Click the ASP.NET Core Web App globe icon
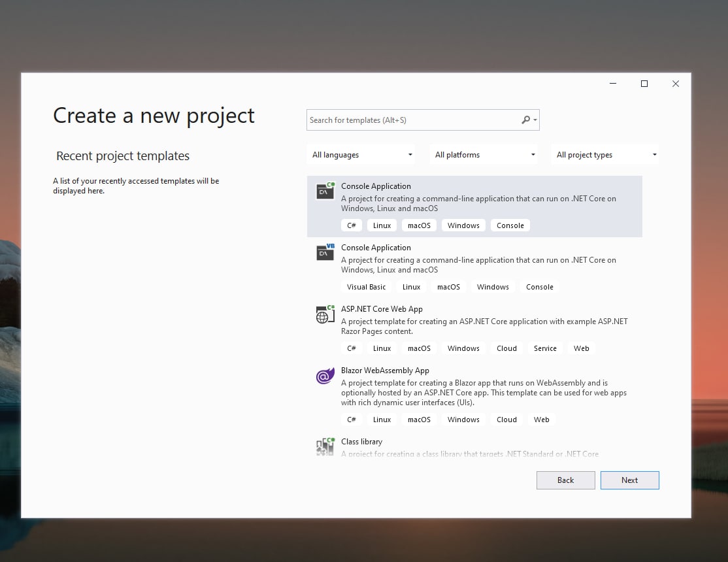This screenshot has height=562, width=728. (325, 314)
